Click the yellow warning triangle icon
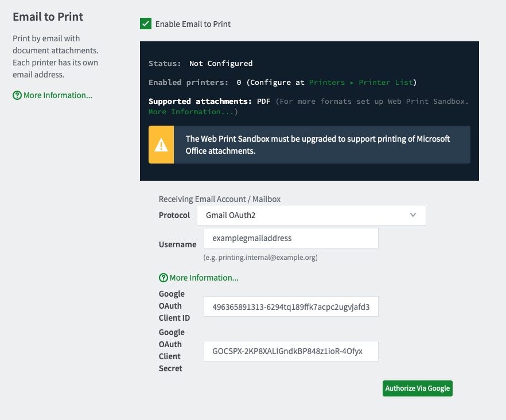 point(161,145)
